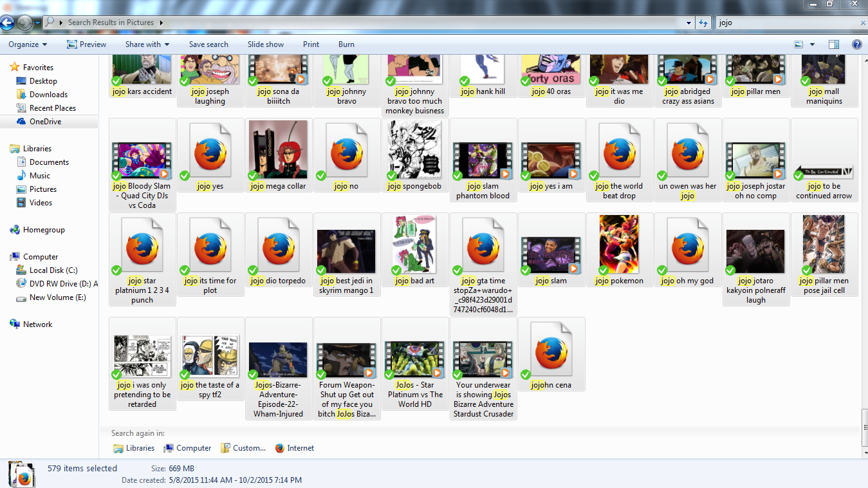The image size is (868, 488).
Task: Click 'Save search' in the toolbar
Action: [208, 44]
